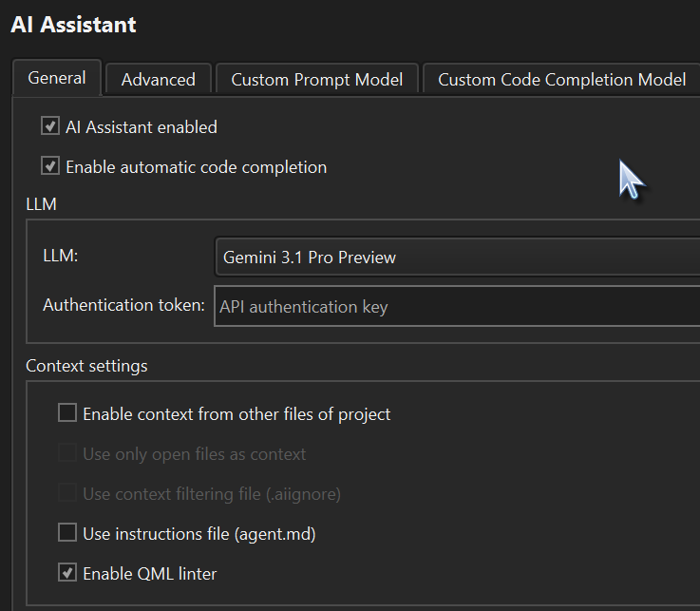Screen dimensions: 700x611
Task: Enable context from other files of project
Action: [67, 413]
